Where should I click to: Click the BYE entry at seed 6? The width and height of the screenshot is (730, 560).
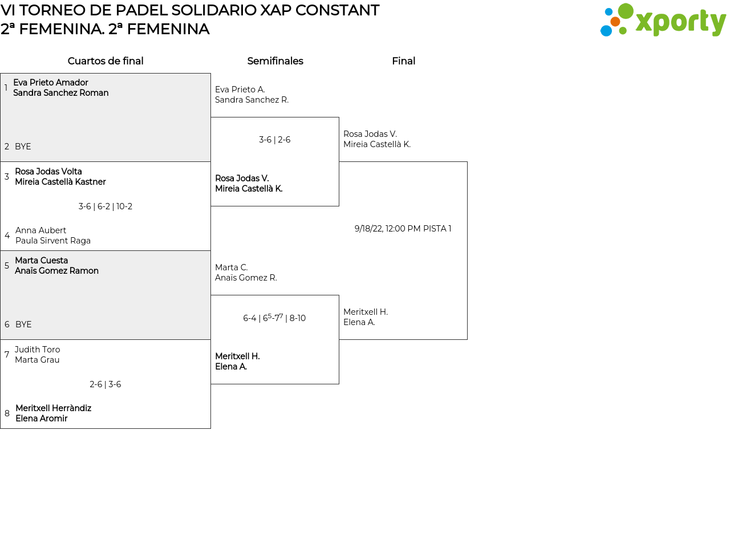(23, 324)
